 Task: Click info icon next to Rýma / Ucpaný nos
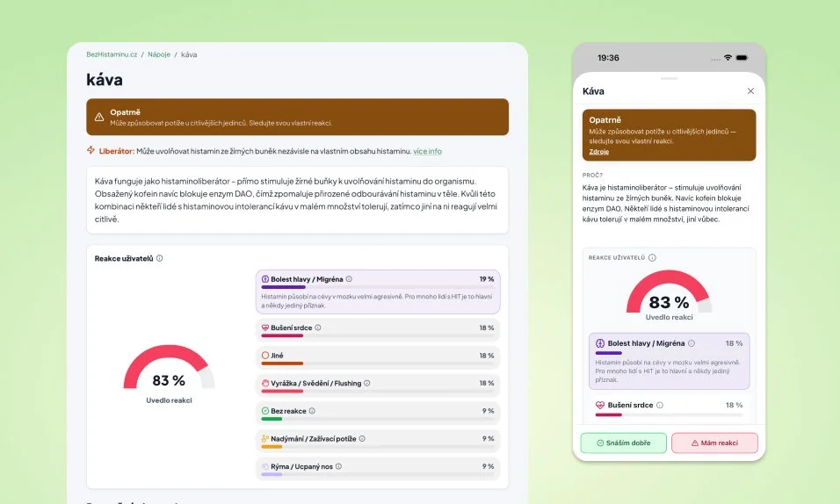[x=338, y=466]
